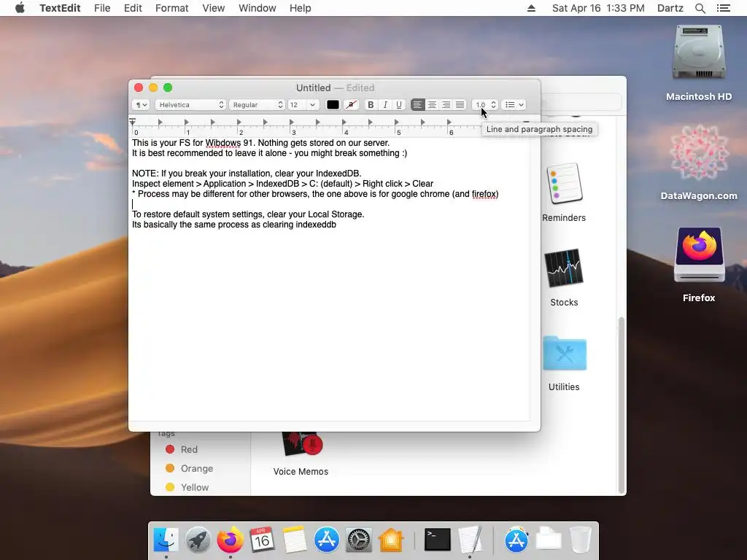Screen dimensions: 747x560
Task: Select the Macintosh HD desktop icon
Action: (x=699, y=53)
